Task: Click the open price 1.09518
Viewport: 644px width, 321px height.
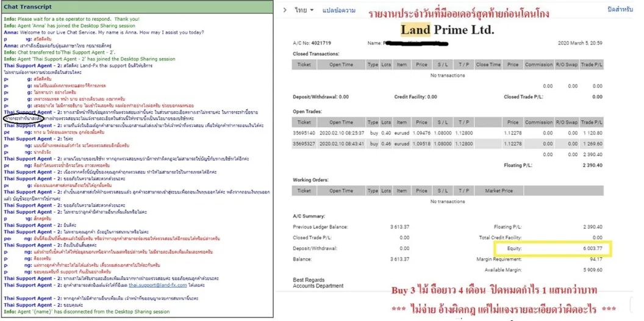Action: pyautogui.click(x=421, y=144)
